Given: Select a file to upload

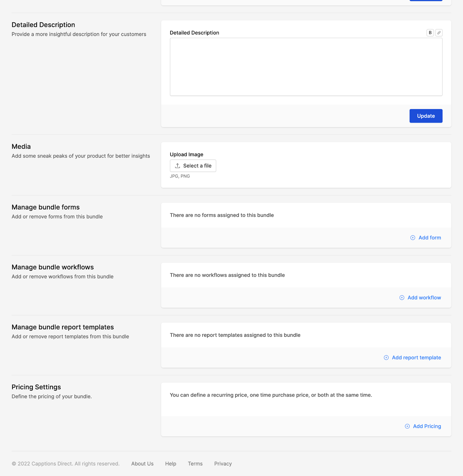Looking at the screenshot, I should pos(193,166).
